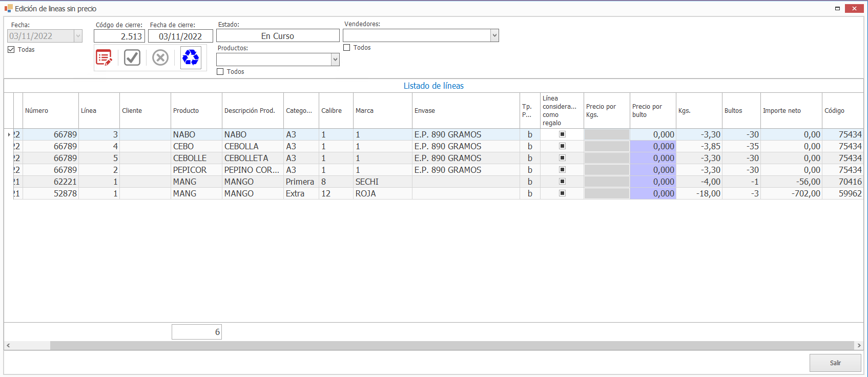Click the blue recycle refresh icon
The image size is (868, 377).
pos(191,57)
